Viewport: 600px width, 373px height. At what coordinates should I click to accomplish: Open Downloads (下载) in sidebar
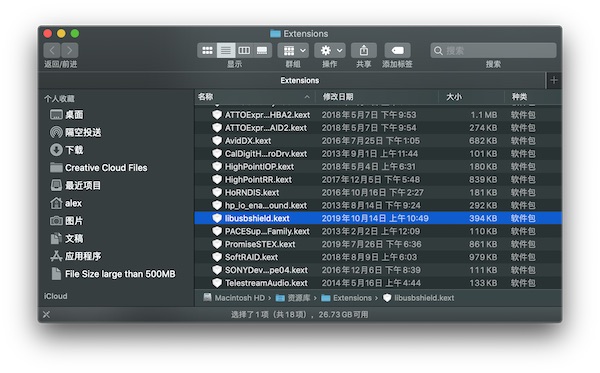pyautogui.click(x=67, y=150)
